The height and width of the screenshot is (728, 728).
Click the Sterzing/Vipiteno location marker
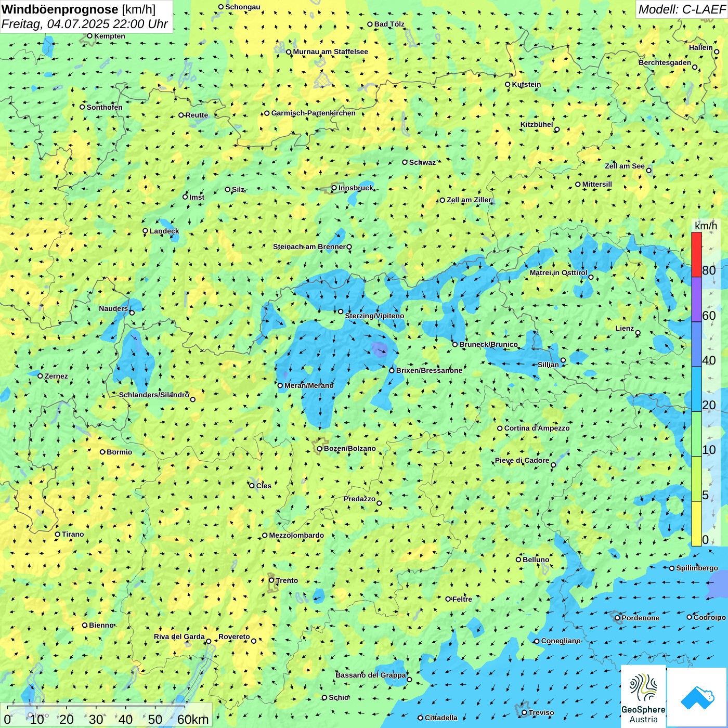click(341, 311)
